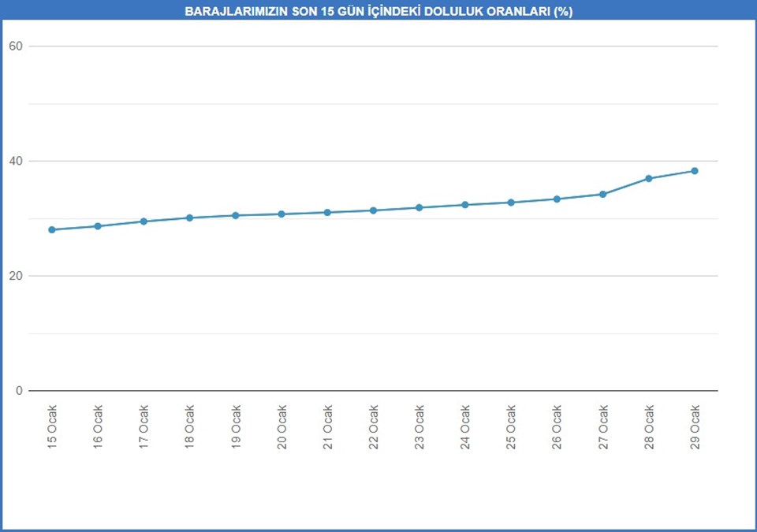Click the 20 Ocak data point
The height and width of the screenshot is (532, 757).
tap(282, 214)
